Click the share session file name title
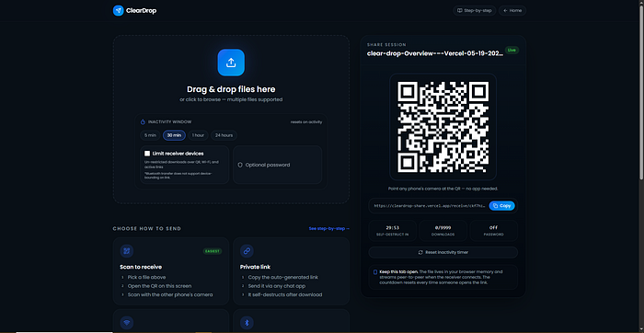 click(x=435, y=53)
